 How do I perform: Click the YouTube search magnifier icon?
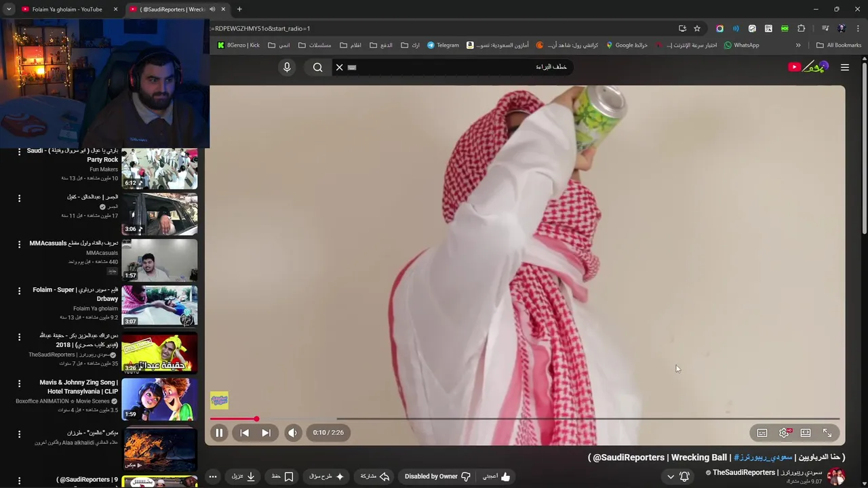(x=317, y=67)
